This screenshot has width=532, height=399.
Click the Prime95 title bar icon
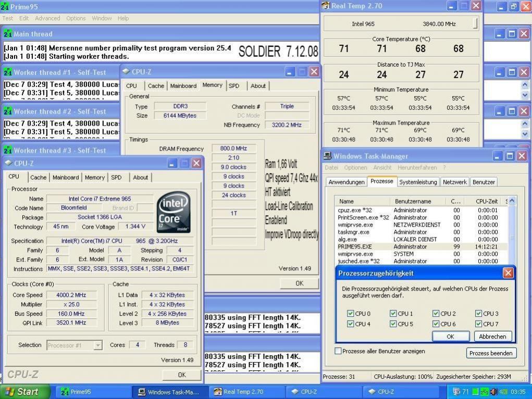coord(5,6)
